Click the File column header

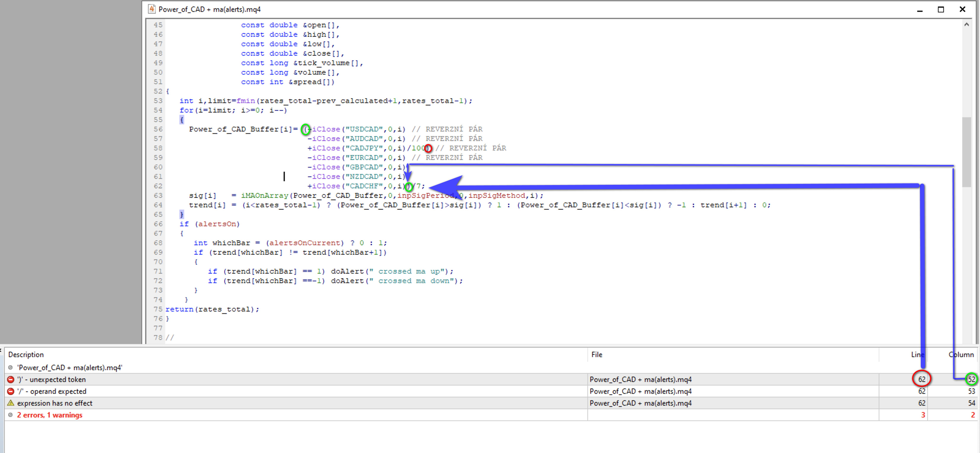(x=597, y=354)
